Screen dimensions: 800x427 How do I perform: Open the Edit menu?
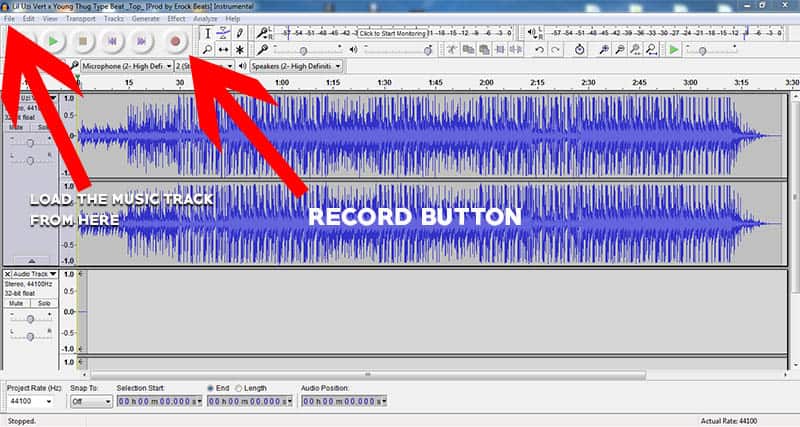(28, 19)
